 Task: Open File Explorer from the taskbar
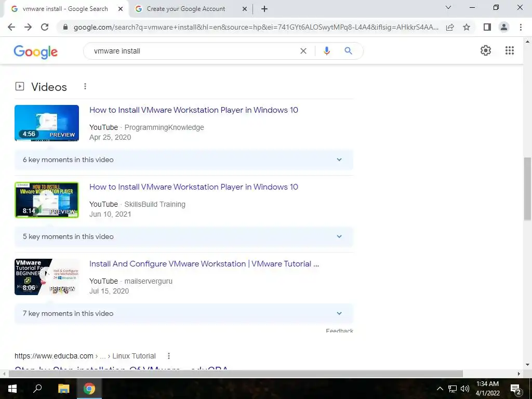tap(63, 389)
